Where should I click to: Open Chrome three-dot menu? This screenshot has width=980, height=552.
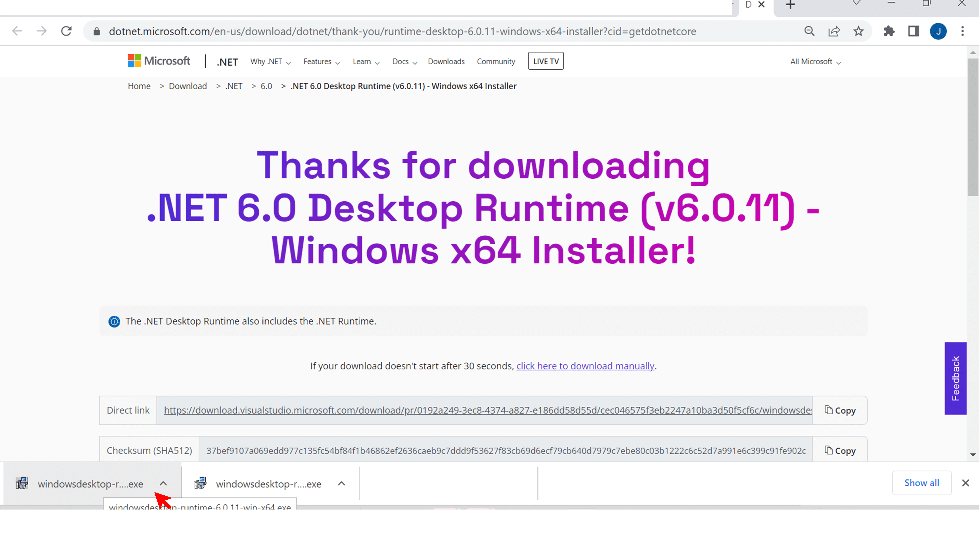(x=963, y=31)
